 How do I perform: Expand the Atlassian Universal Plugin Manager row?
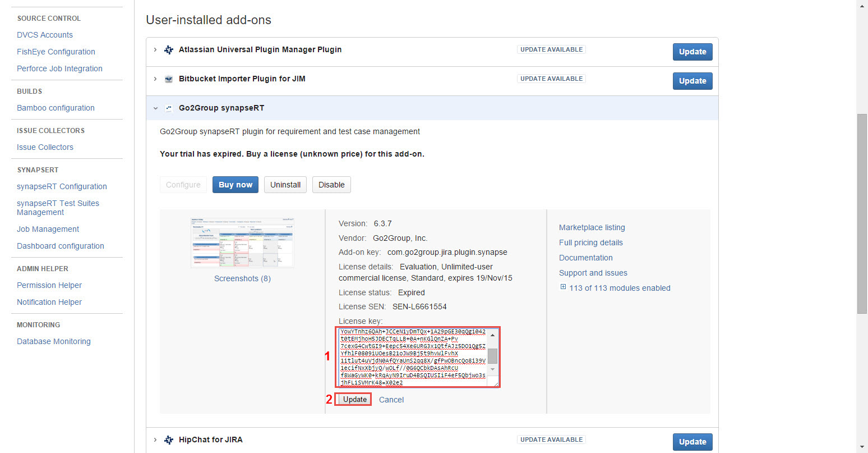click(x=155, y=49)
